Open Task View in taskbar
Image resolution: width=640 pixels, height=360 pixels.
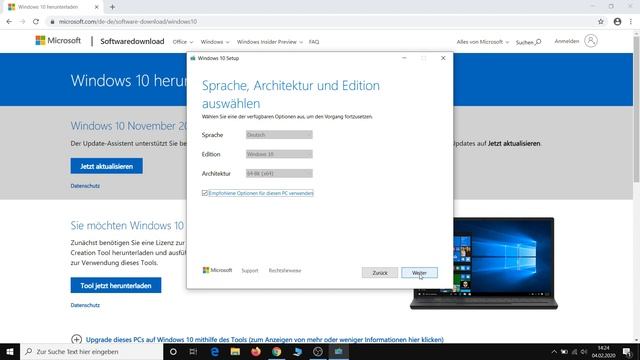click(x=193, y=351)
